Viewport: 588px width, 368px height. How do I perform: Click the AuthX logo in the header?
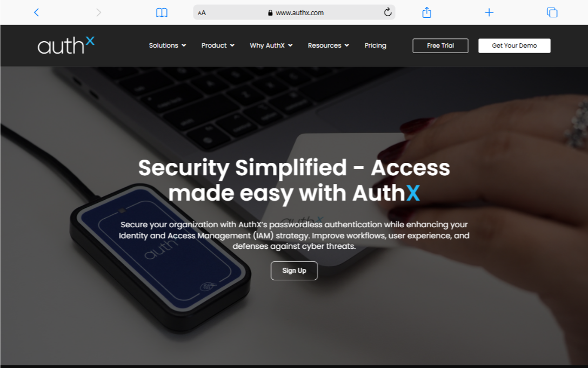point(66,45)
